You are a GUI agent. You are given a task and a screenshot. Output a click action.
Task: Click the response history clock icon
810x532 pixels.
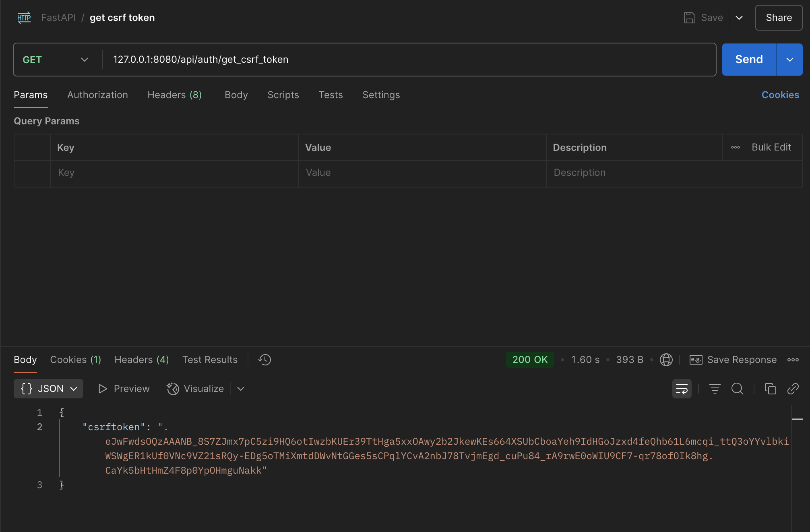pyautogui.click(x=264, y=360)
